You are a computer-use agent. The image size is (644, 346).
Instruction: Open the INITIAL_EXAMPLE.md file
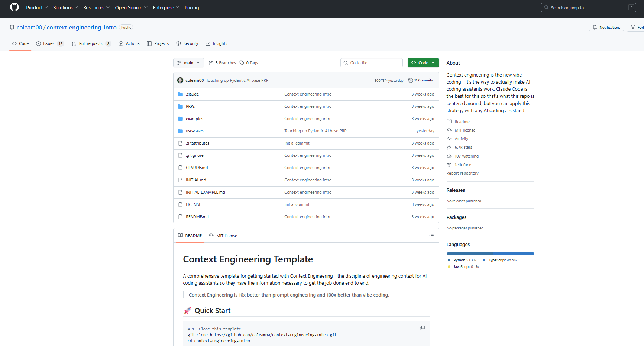pos(205,192)
